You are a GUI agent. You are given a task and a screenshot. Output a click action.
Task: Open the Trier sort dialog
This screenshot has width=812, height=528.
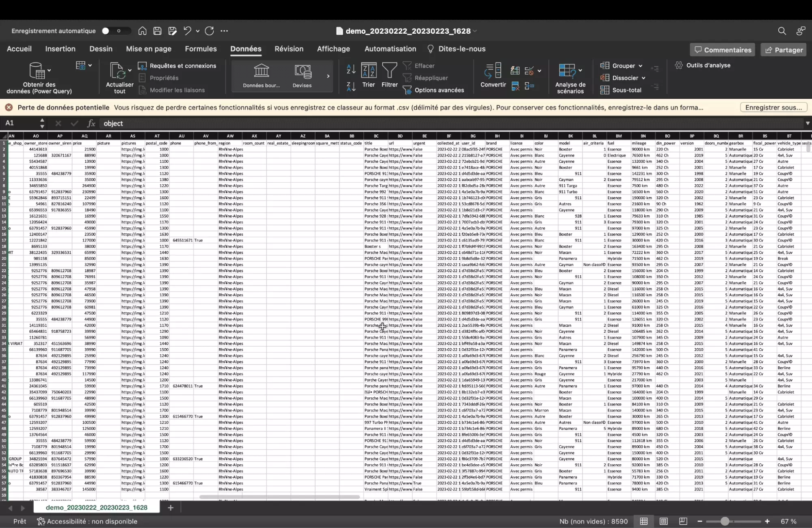click(x=368, y=71)
